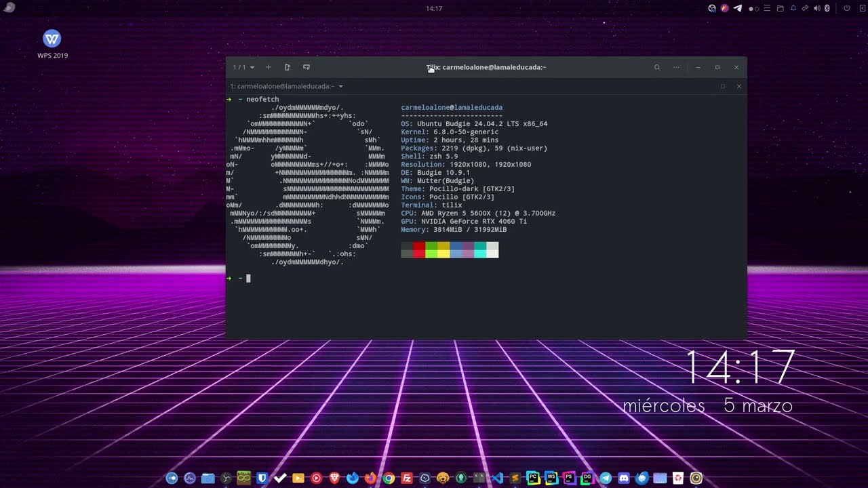Expand the 1 / 1 session switcher dropdown

pos(244,67)
